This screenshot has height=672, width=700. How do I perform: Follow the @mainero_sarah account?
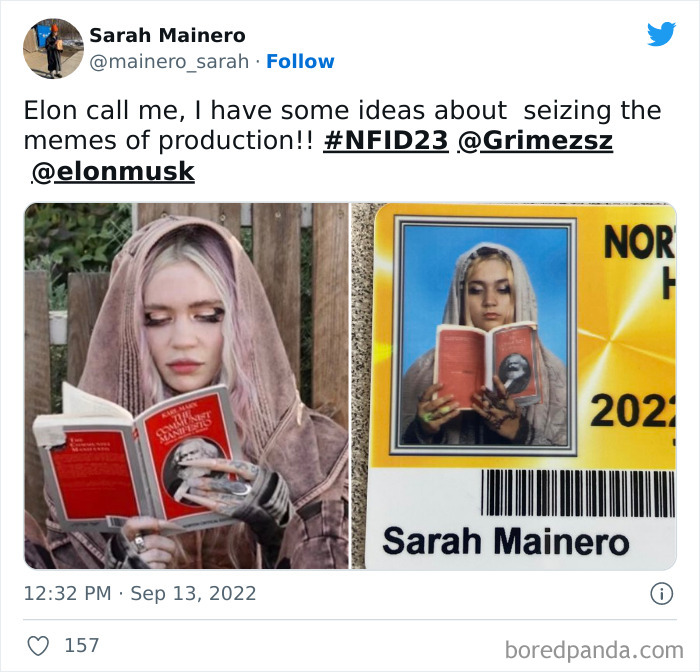[300, 61]
